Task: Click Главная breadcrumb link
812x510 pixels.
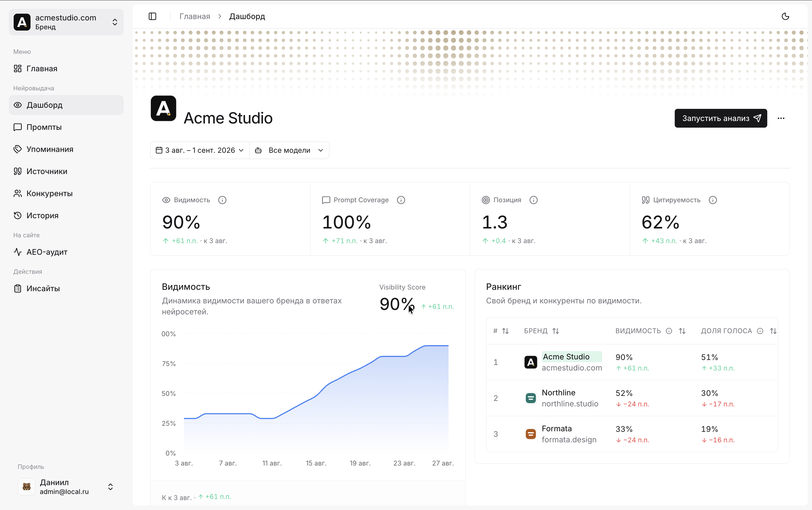Action: coord(194,16)
